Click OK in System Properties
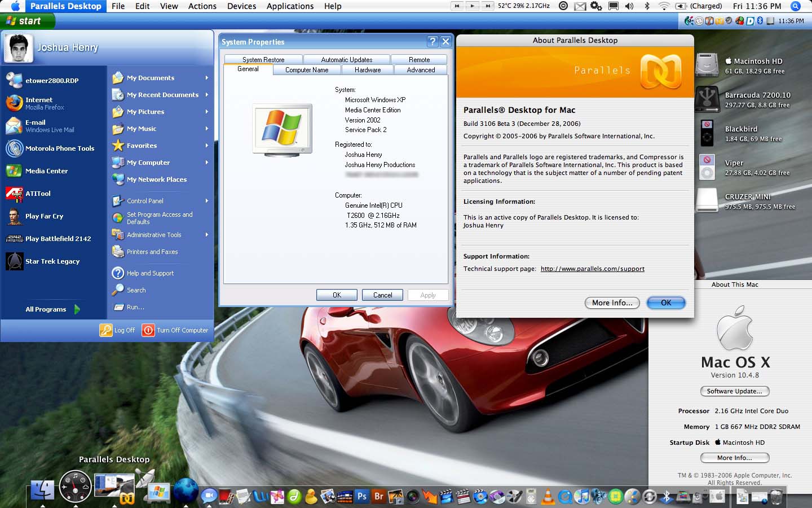812x508 pixels. click(337, 295)
